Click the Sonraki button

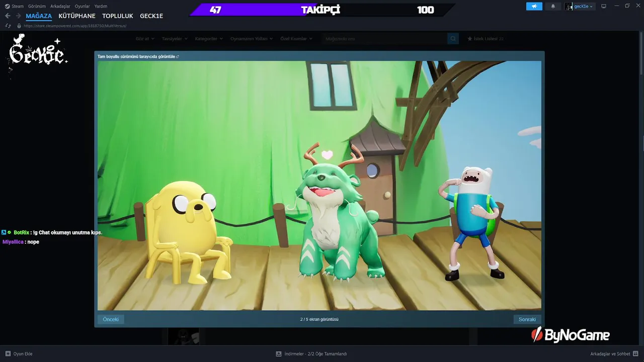(x=527, y=319)
